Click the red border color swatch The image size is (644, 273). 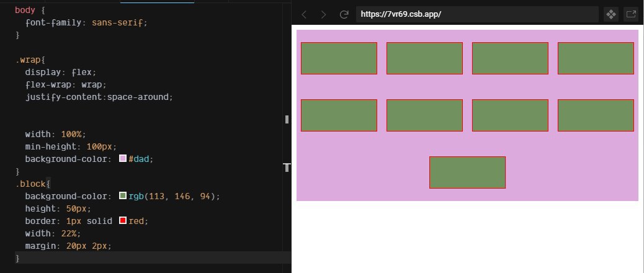(x=123, y=220)
